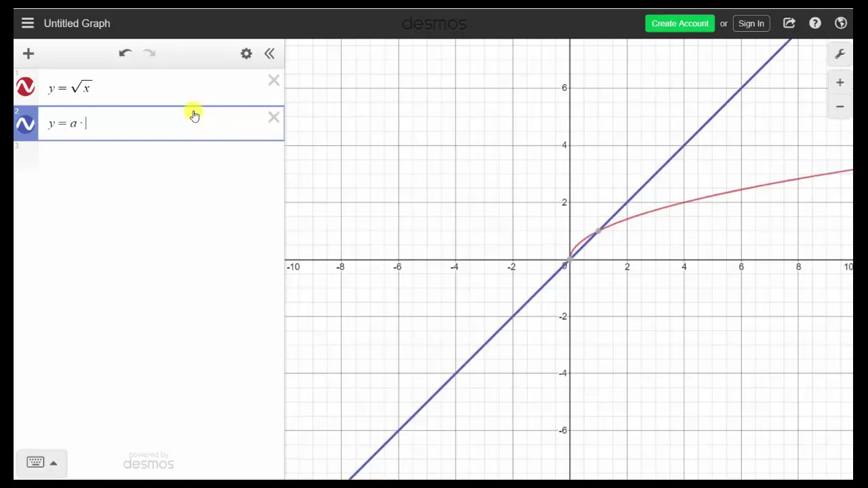Click the intersection point at the origin
Viewport: 868px width, 488px height.
click(x=570, y=259)
